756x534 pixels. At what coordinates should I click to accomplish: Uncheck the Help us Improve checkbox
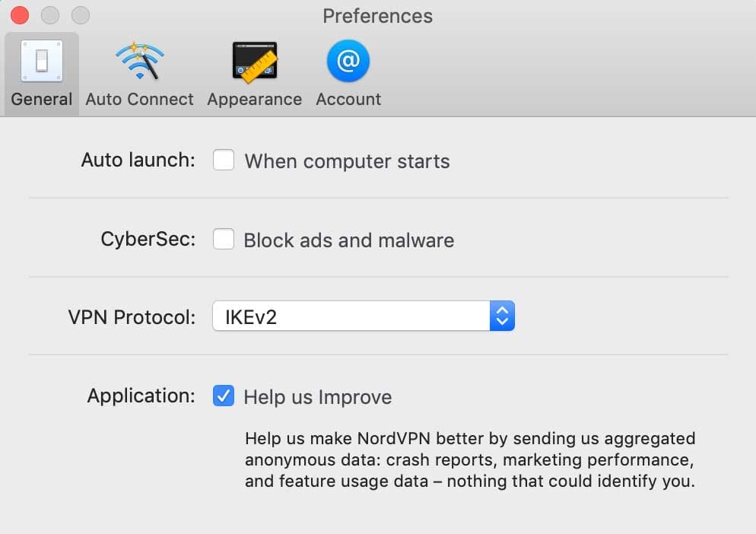click(224, 396)
